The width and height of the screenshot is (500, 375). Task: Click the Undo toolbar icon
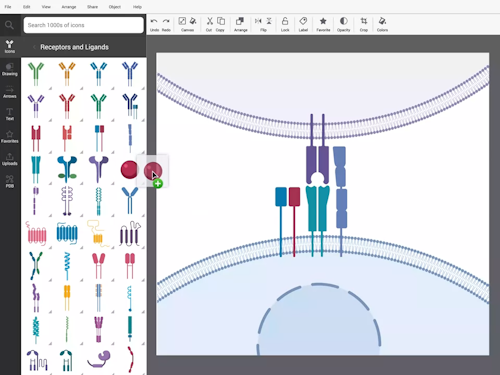pyautogui.click(x=154, y=24)
